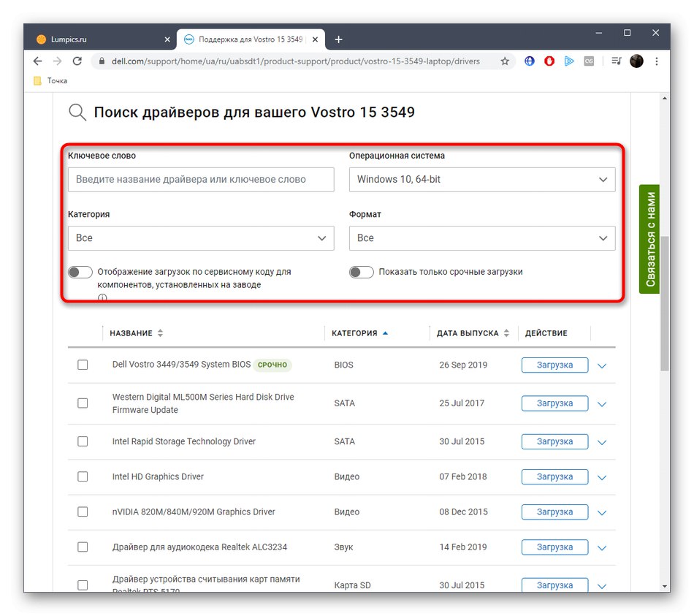Image resolution: width=694 pixels, height=616 pixels.
Task: Click the gray square extension icon
Action: pos(589,61)
